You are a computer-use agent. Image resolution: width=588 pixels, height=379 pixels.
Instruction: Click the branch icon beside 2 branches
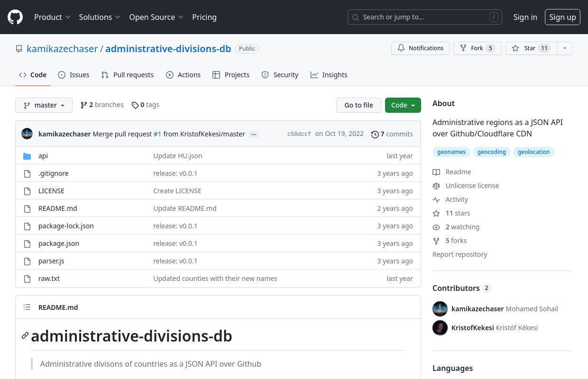(84, 105)
